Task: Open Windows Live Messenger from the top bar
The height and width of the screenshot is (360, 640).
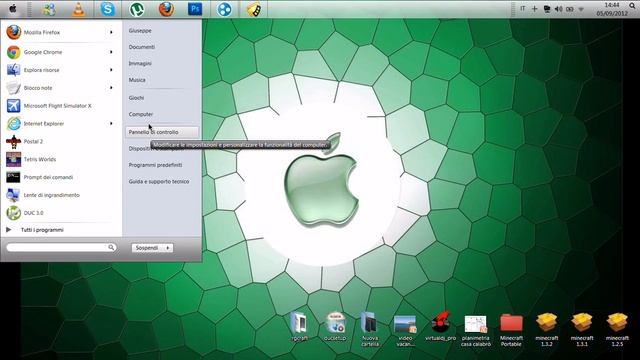Action: click(x=49, y=9)
